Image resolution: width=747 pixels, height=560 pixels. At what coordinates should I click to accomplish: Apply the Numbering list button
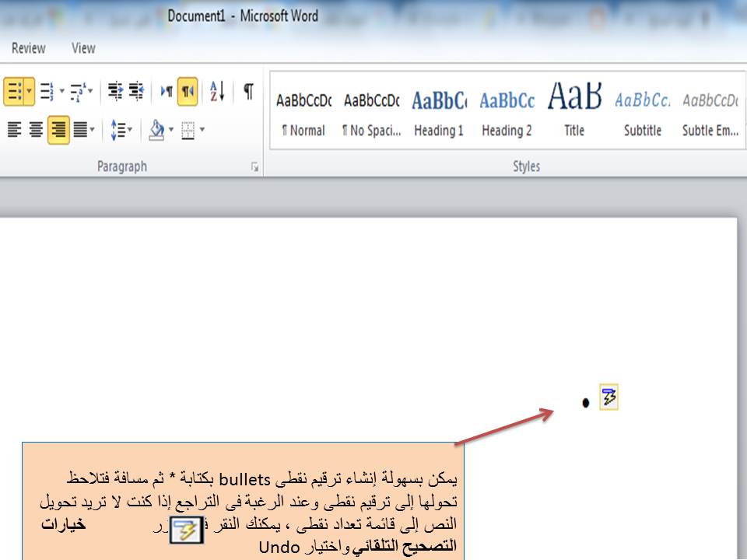[47, 91]
